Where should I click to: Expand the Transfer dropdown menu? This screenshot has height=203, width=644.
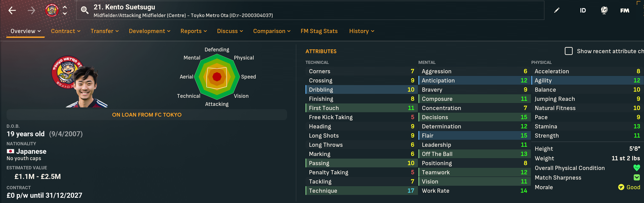105,31
